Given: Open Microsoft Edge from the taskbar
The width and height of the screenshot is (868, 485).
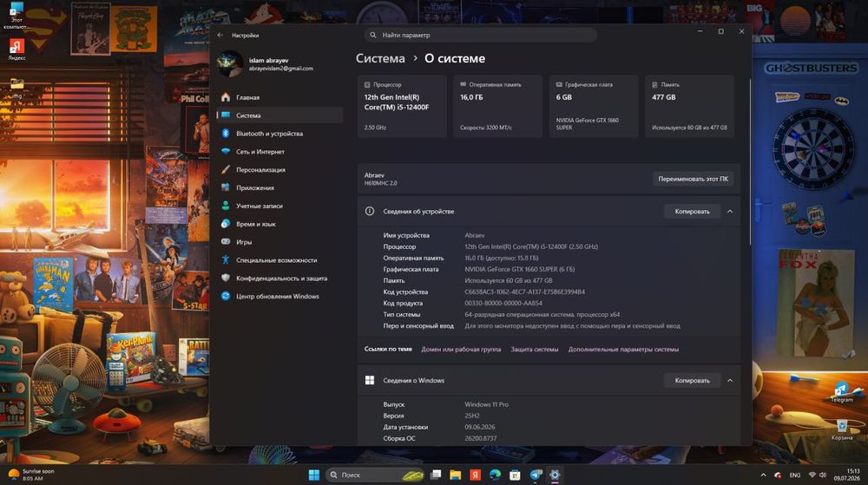Looking at the screenshot, I should [495, 475].
